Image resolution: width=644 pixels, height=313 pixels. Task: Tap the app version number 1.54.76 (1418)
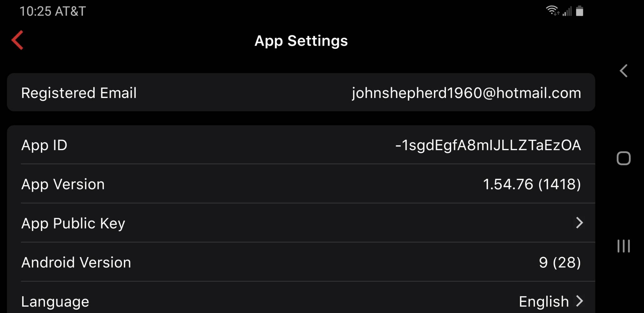click(532, 184)
